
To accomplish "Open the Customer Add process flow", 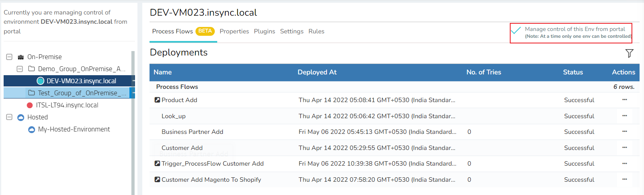I will (182, 148).
